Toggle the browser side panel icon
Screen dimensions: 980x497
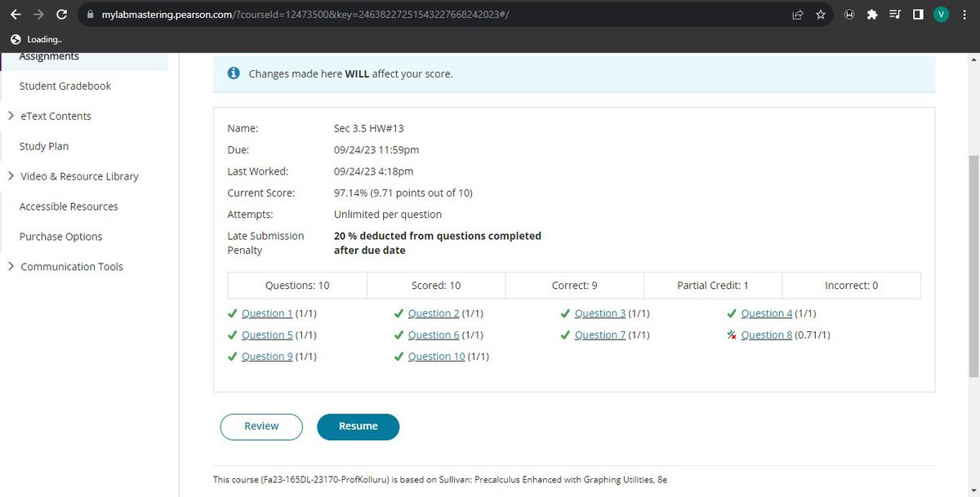918,15
